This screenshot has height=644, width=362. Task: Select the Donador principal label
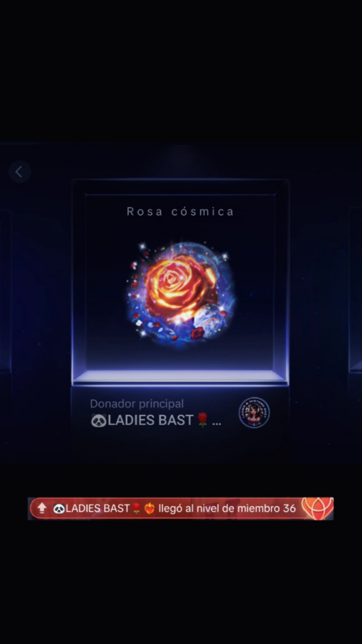tap(137, 404)
